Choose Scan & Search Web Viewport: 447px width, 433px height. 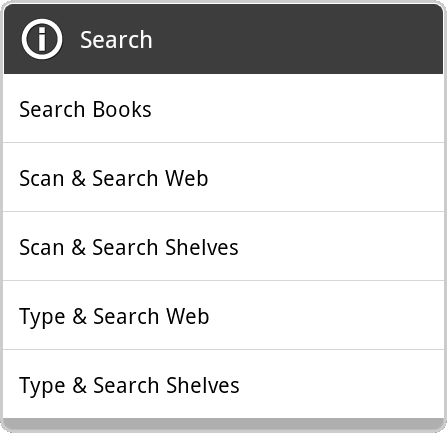(223, 177)
